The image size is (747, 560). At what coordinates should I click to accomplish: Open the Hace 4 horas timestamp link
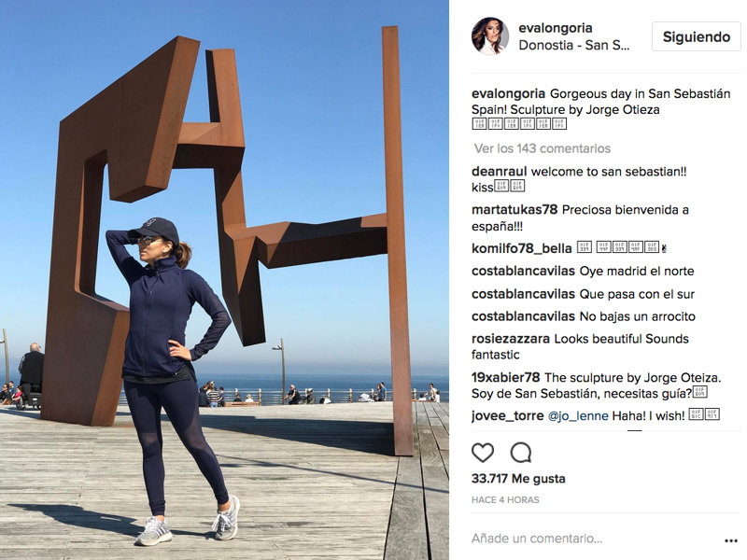[x=505, y=500]
